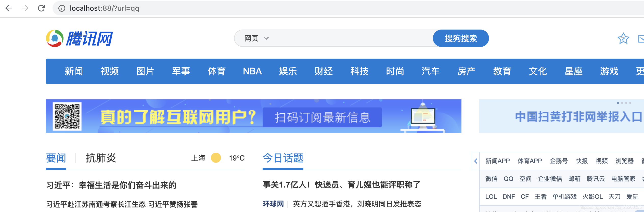Open the 邮箱 link
Screen dimensions: 644x212
pos(574,179)
